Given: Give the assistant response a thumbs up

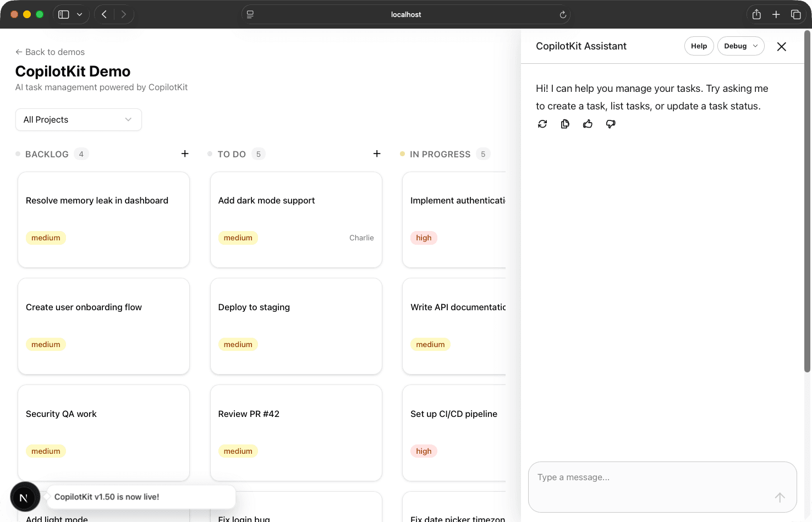Looking at the screenshot, I should point(588,124).
